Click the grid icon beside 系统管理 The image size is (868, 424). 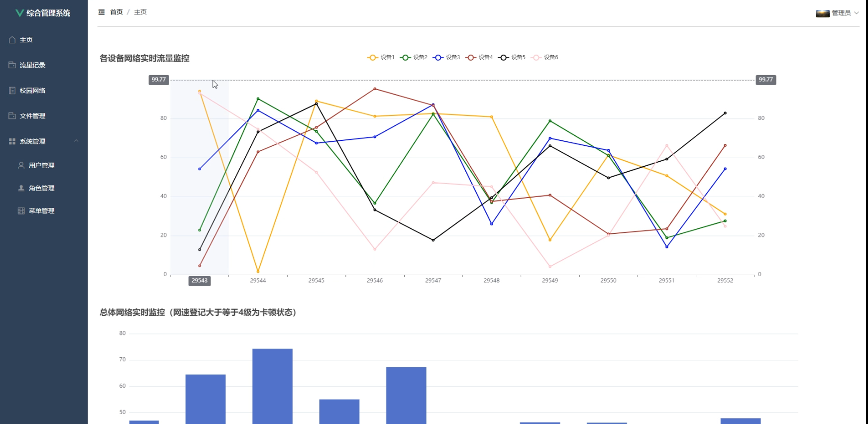(x=12, y=141)
